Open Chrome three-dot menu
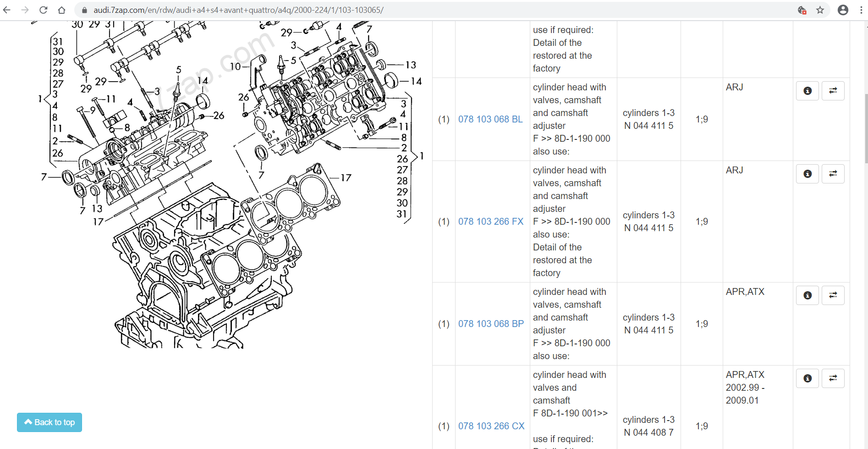 861,10
